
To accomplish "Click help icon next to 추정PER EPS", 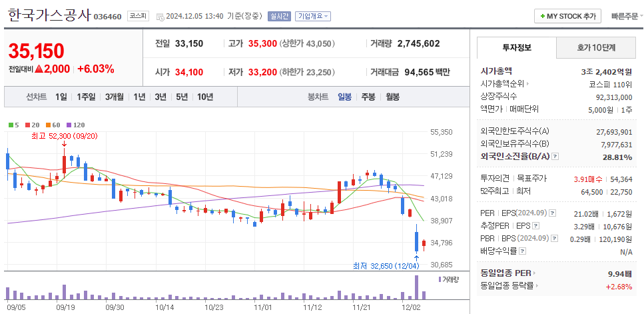I will [535, 225].
